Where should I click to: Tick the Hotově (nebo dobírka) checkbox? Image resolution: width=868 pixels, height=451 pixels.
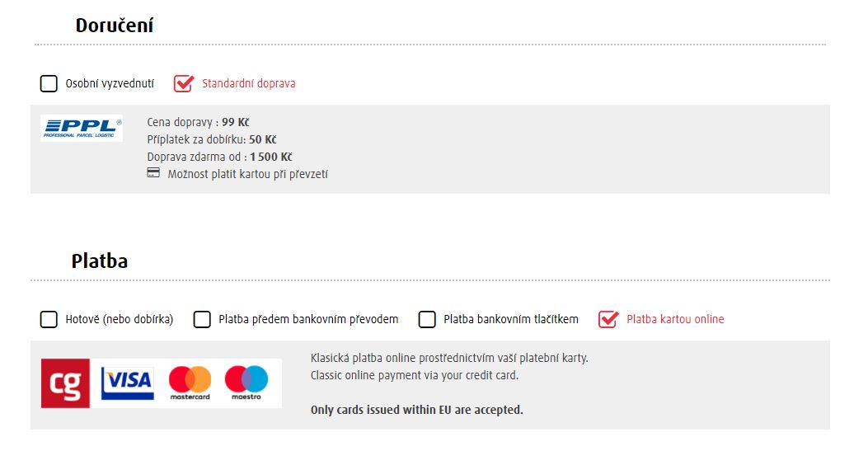[49, 319]
